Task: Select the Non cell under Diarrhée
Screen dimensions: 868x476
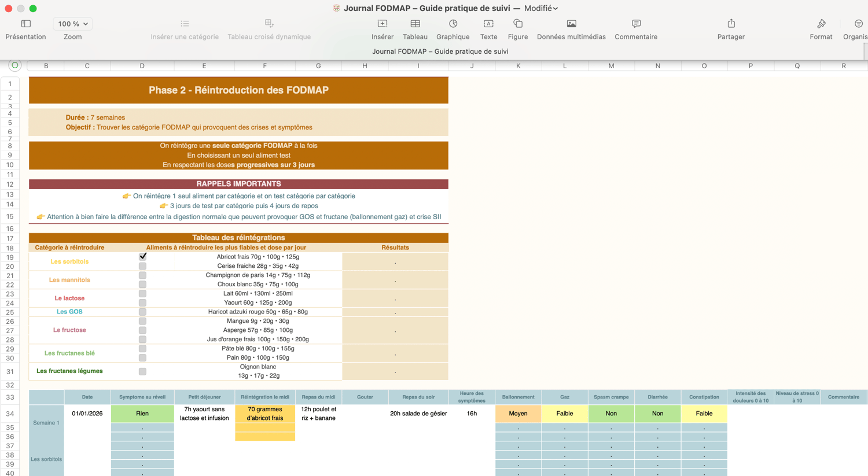Action: pyautogui.click(x=658, y=414)
